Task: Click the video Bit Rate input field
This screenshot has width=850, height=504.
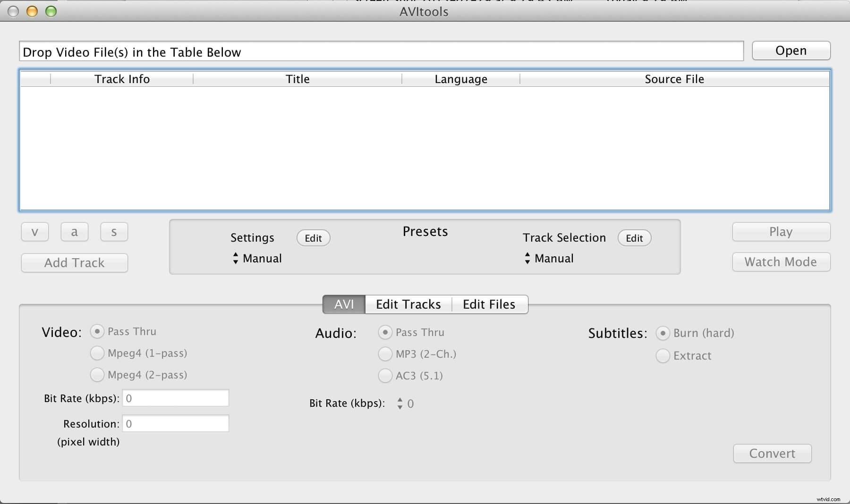Action: click(x=175, y=398)
